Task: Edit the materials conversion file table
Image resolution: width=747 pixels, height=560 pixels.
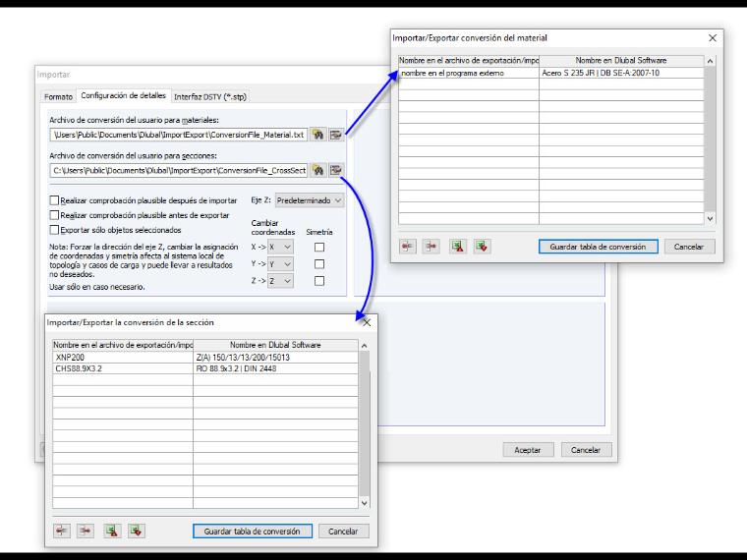Action: [x=336, y=135]
